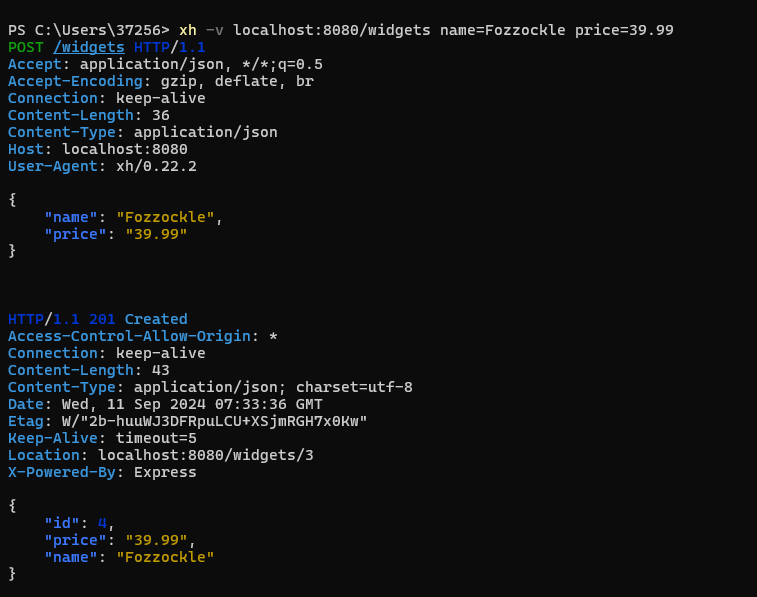Click the response body "39.99" price value

156,540
